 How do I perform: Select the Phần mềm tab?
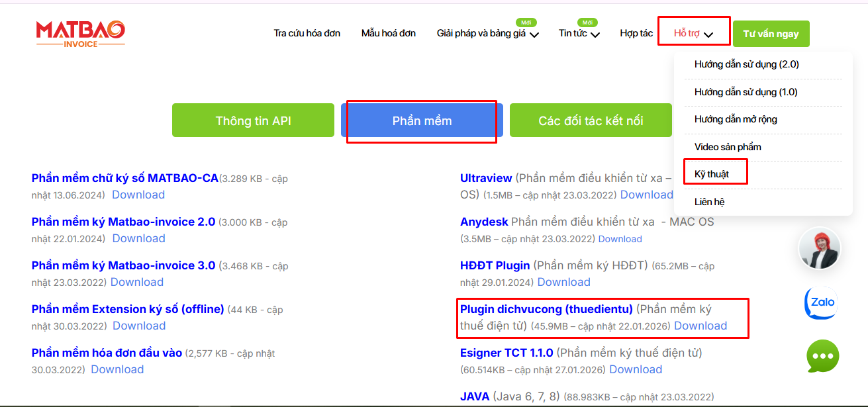(x=422, y=120)
